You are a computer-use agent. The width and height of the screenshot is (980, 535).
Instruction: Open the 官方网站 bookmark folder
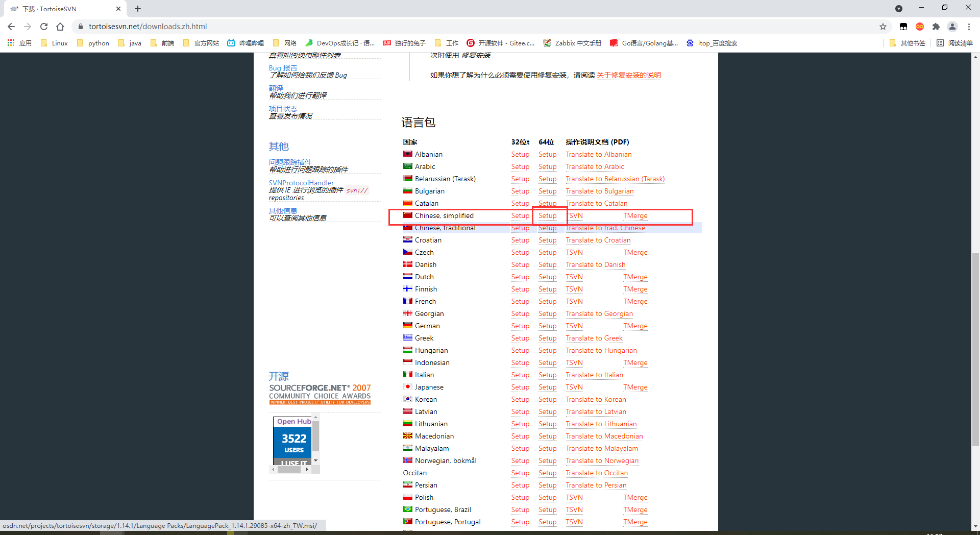click(x=201, y=43)
